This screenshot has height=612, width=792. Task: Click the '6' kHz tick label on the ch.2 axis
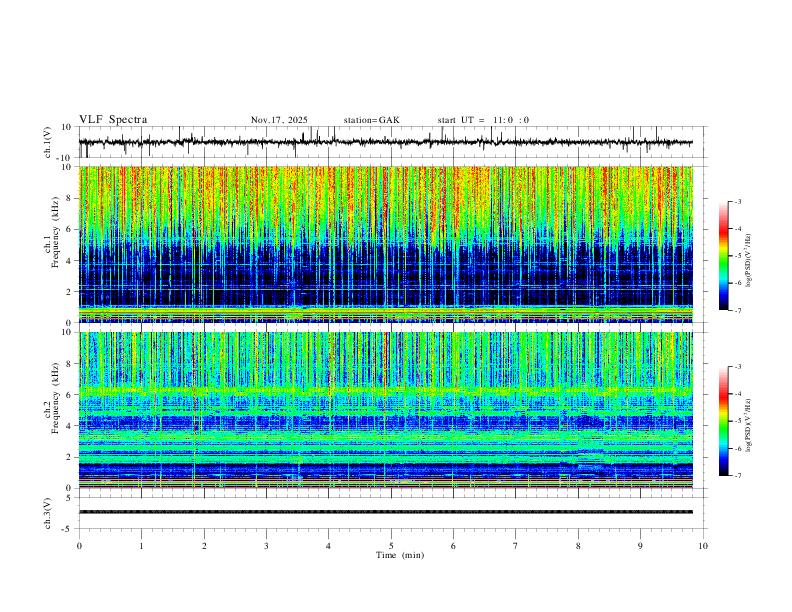coord(69,395)
